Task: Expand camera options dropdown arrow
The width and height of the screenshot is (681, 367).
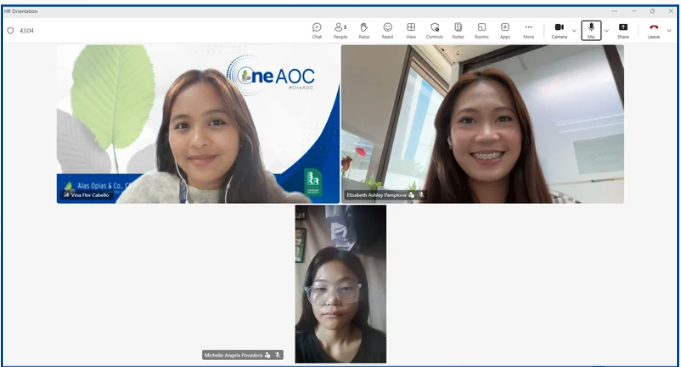Action: tap(574, 31)
